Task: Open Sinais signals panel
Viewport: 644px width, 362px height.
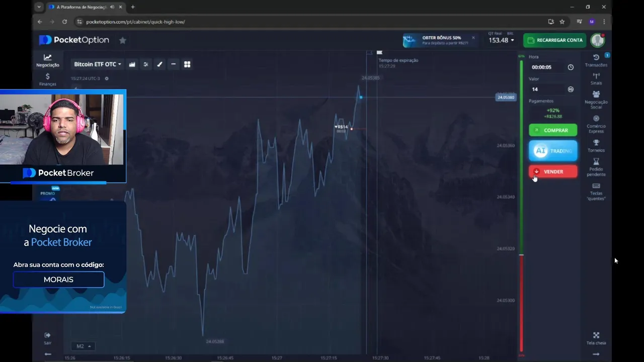Action: (596, 79)
